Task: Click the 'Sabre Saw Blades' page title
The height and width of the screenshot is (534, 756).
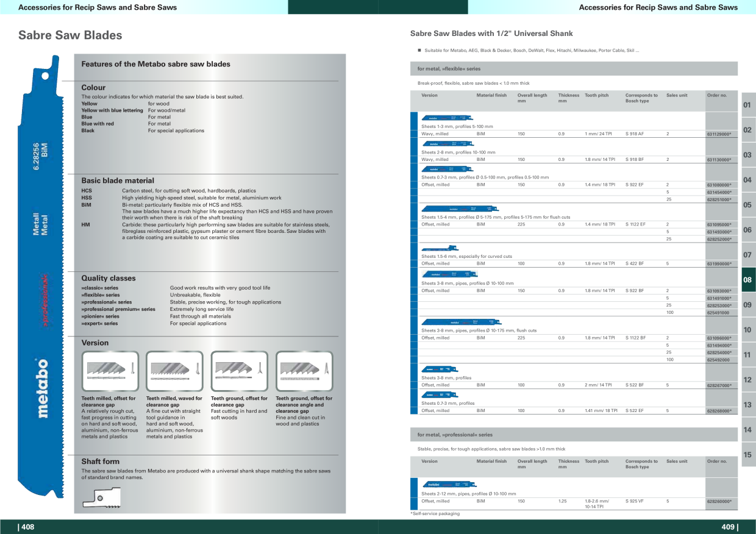Action: [x=70, y=35]
